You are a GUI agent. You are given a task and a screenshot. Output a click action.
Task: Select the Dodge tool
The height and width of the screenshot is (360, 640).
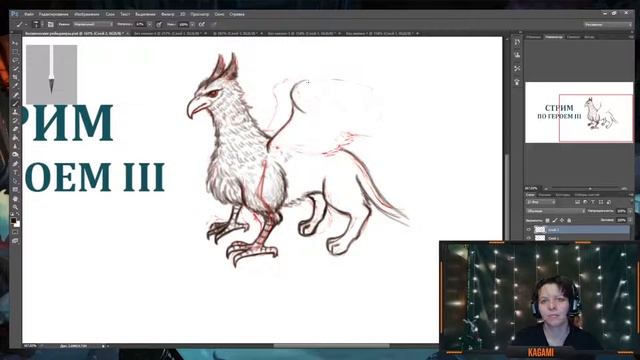click(15, 155)
